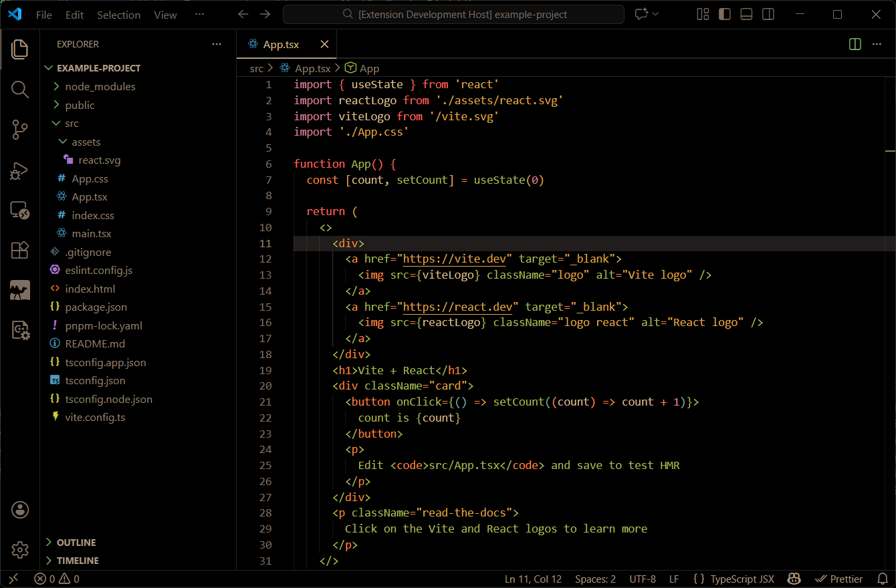Change encoding via UTF-8
Screen dimensions: 896x588
click(643, 579)
